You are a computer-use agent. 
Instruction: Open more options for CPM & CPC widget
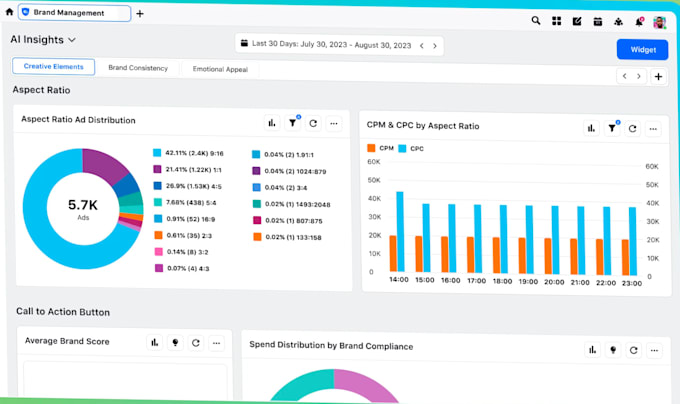[x=653, y=129]
